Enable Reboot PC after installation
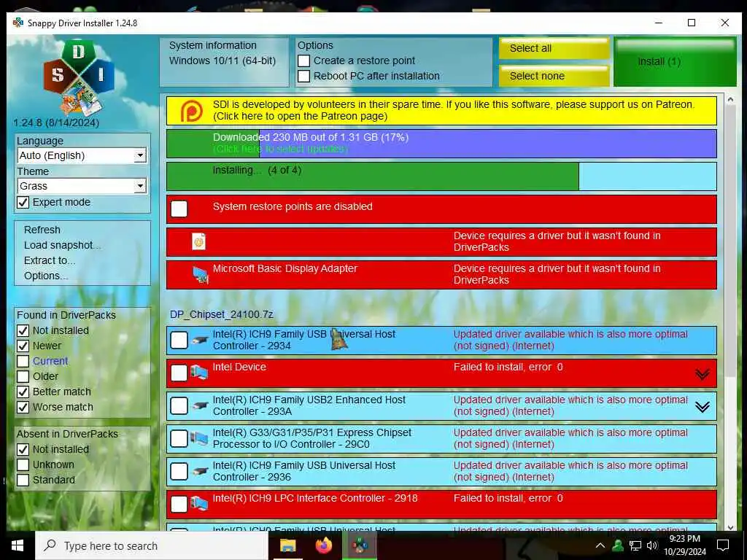This screenshot has height=560, width=747. (x=304, y=76)
